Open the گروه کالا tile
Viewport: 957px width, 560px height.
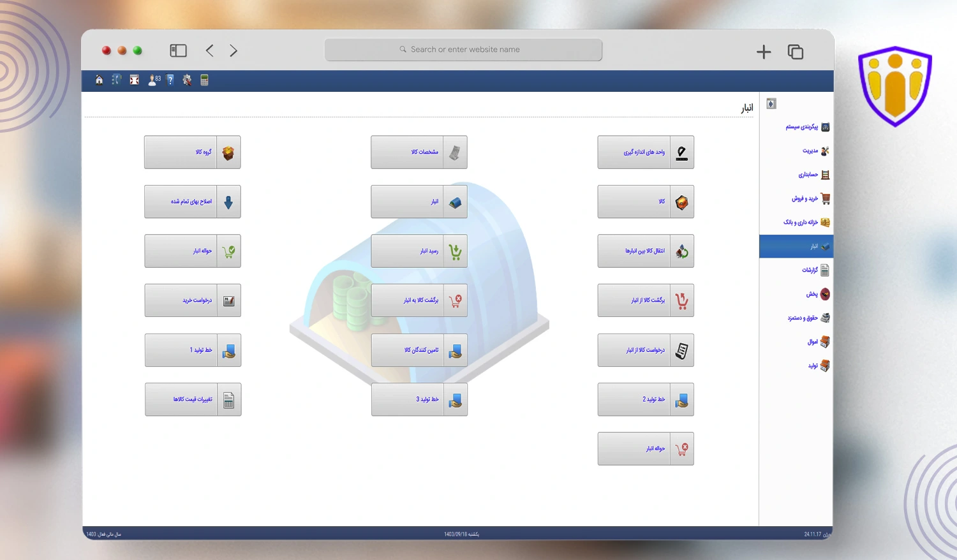tap(192, 152)
